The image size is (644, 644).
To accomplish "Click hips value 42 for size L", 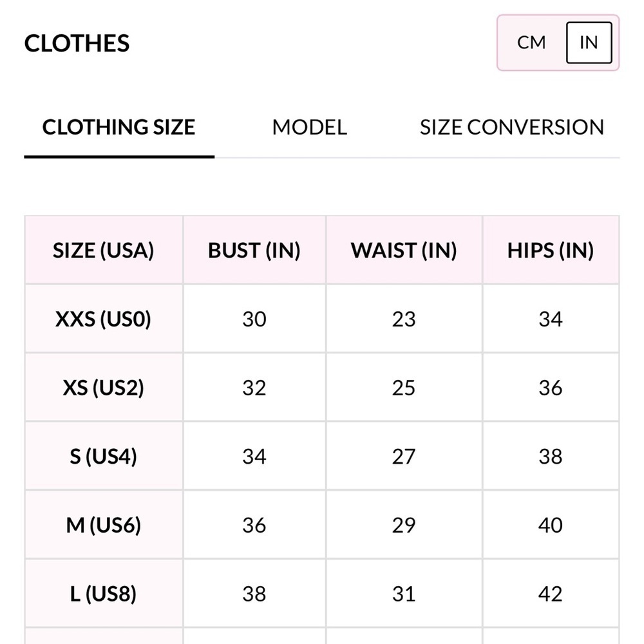I will [x=551, y=594].
